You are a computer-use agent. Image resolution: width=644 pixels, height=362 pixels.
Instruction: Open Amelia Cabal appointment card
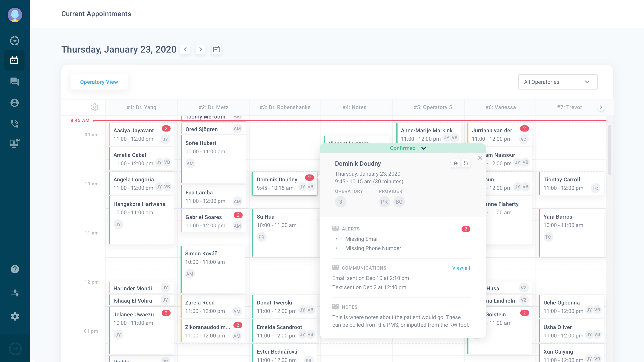click(x=141, y=159)
